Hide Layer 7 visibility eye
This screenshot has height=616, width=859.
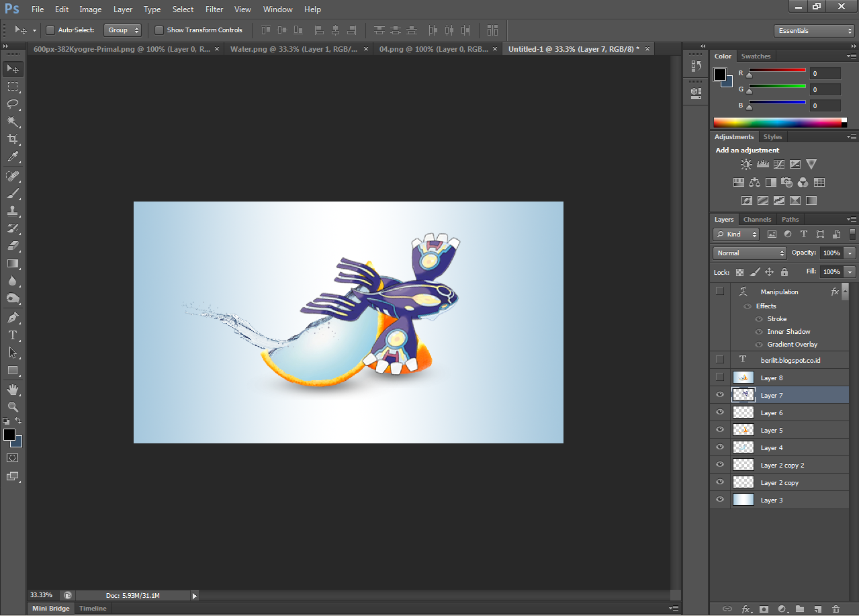(x=720, y=395)
